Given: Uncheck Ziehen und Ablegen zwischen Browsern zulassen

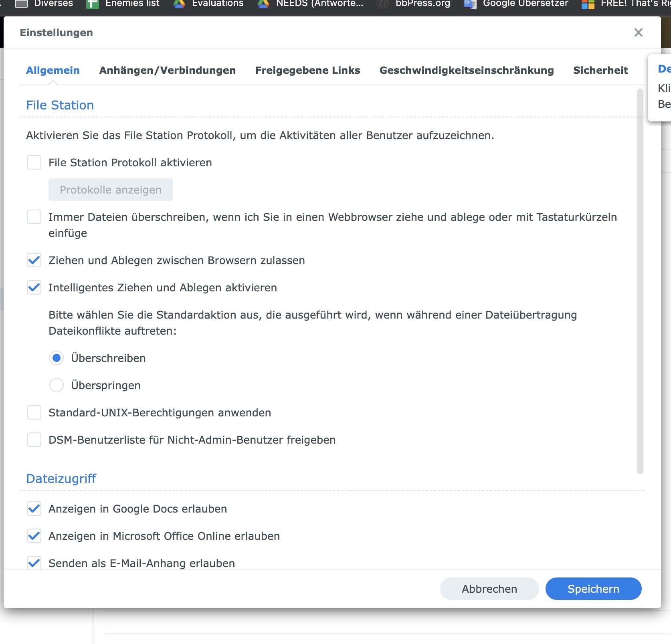Looking at the screenshot, I should [x=34, y=260].
